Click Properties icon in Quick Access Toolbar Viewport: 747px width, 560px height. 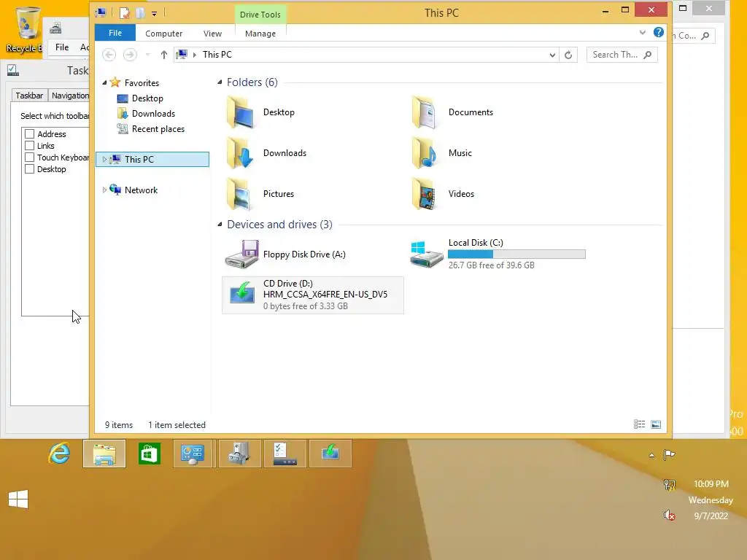[x=124, y=13]
